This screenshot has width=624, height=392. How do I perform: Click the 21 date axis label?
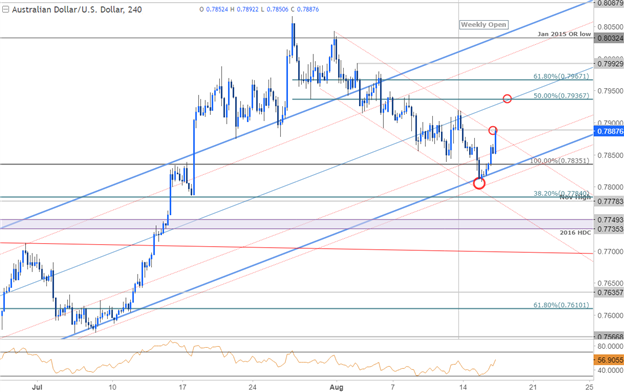[x=533, y=386]
